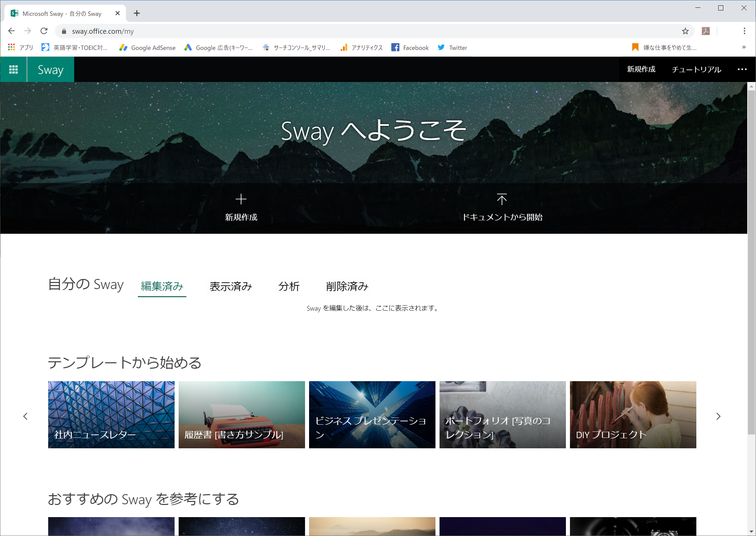The width and height of the screenshot is (756, 536).
Task: Bookmark this page with the star icon
Action: click(x=685, y=31)
